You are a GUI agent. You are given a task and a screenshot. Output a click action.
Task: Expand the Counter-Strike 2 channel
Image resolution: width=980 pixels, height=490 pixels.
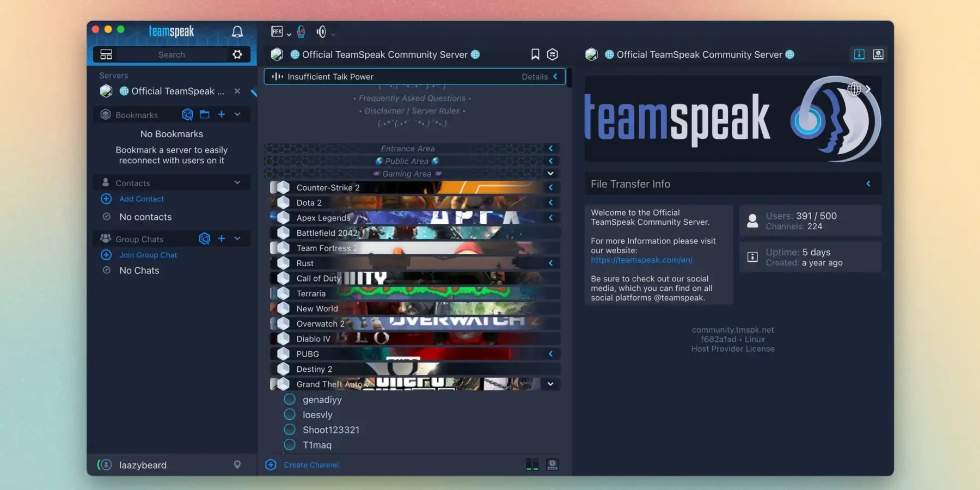pyautogui.click(x=550, y=187)
